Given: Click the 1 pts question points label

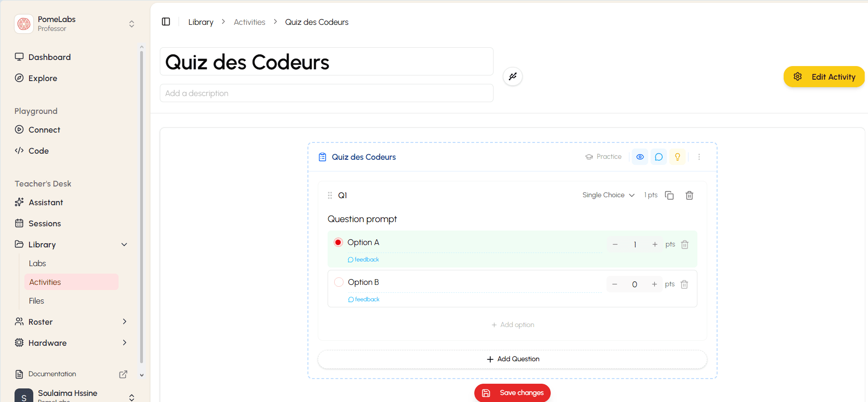Looking at the screenshot, I should [651, 195].
